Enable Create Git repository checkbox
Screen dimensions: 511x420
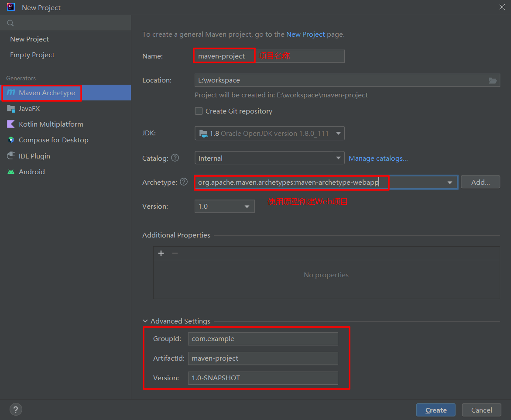199,111
